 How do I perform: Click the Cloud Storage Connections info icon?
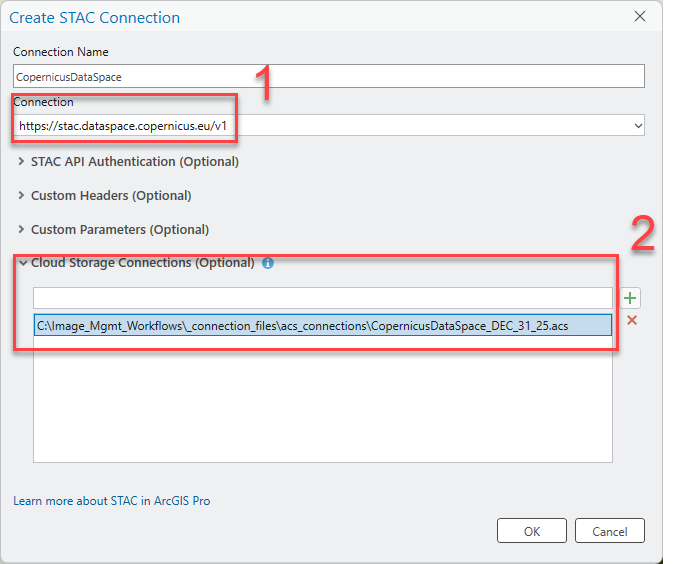click(267, 264)
